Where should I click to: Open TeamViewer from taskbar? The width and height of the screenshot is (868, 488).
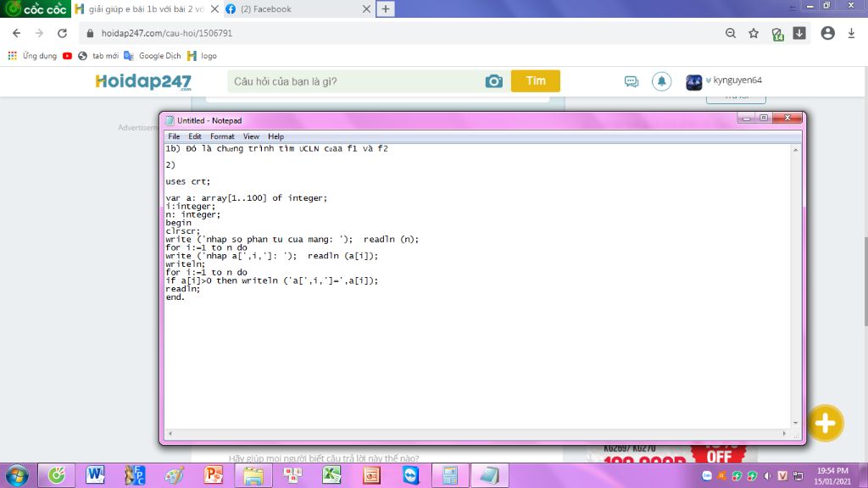pyautogui.click(x=411, y=476)
